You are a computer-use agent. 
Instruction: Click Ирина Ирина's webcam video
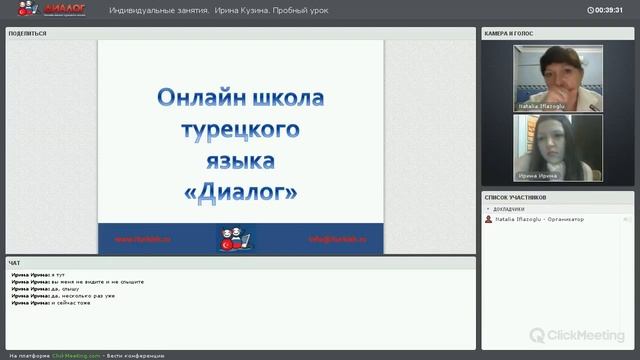coord(558,148)
